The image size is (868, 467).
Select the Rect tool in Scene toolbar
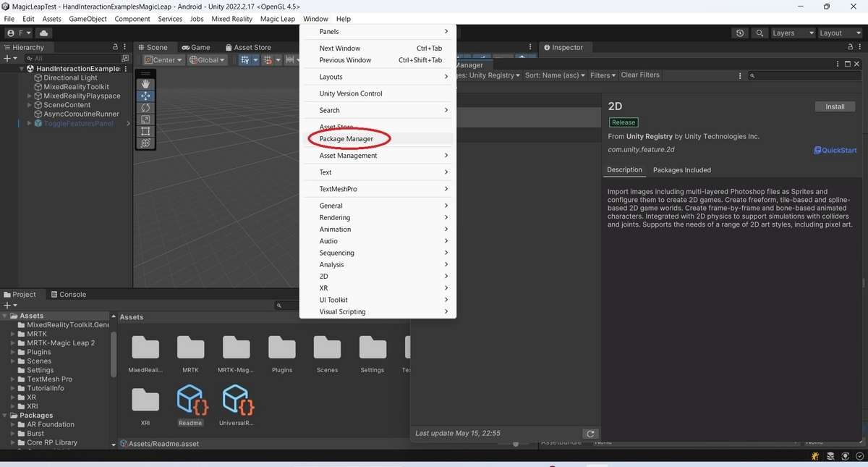point(145,131)
